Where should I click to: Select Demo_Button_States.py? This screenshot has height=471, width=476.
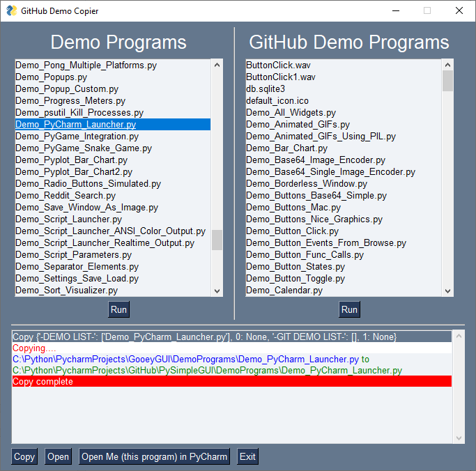point(344,266)
